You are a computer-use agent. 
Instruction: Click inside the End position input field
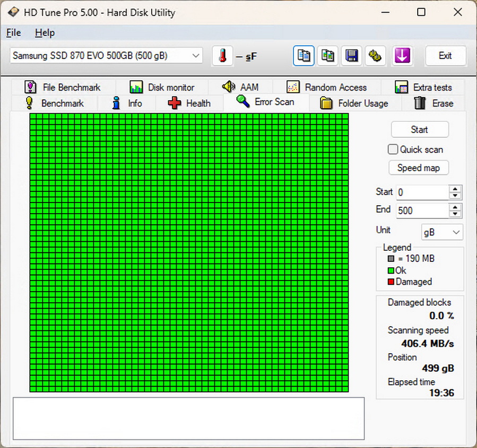tap(422, 210)
